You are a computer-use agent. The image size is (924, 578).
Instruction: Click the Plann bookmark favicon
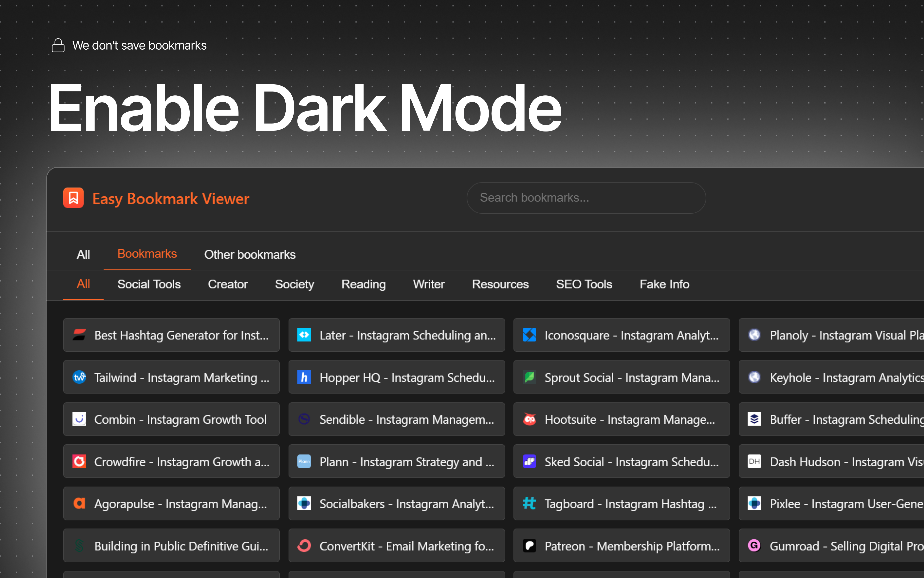304,461
